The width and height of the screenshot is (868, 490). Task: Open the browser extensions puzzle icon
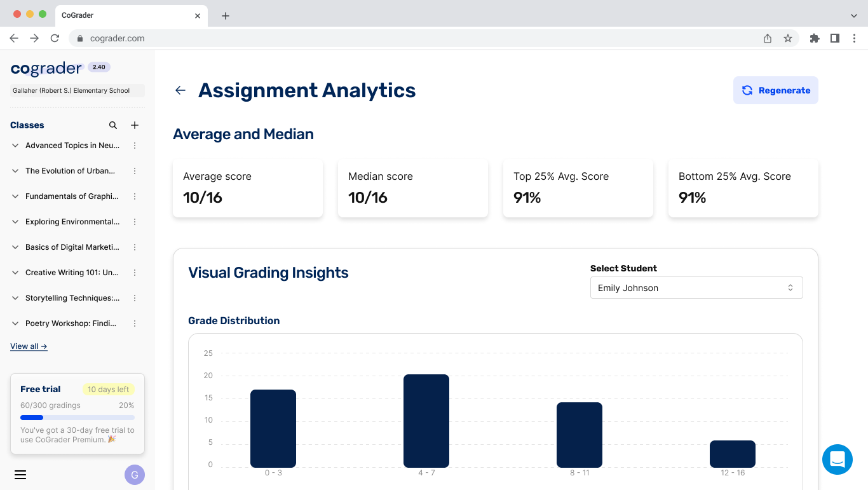coord(815,38)
